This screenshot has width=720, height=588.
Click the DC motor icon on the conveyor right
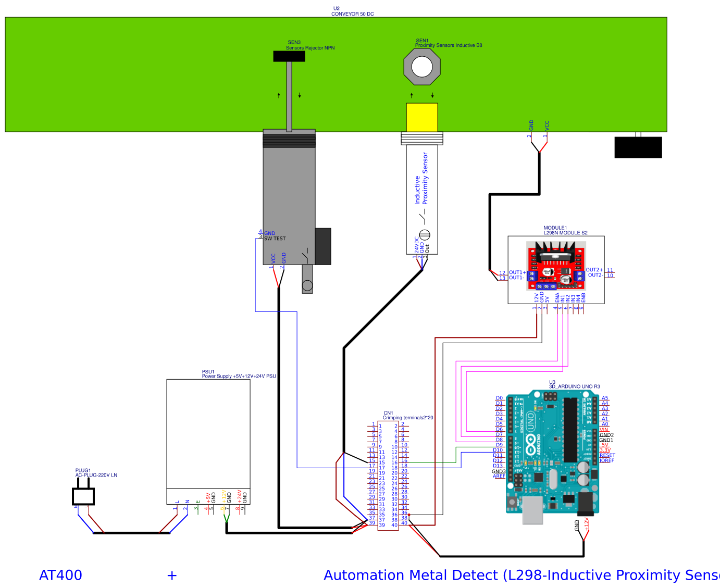(638, 147)
